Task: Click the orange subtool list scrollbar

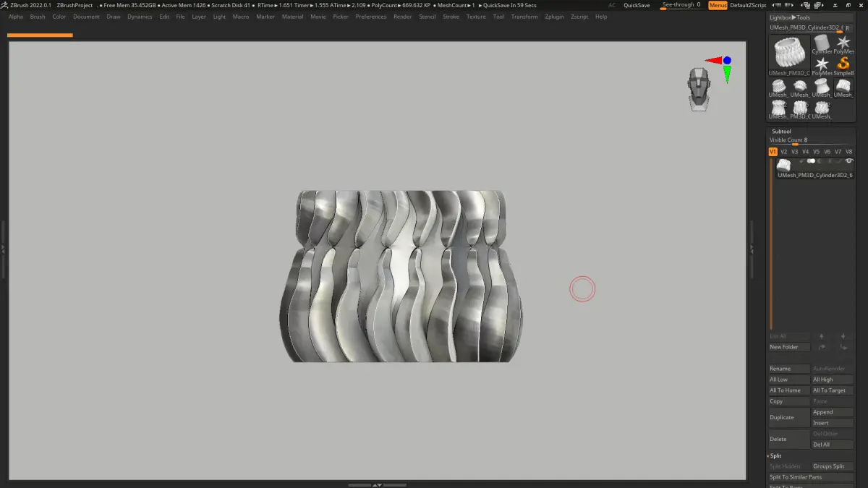Action: pos(771,244)
